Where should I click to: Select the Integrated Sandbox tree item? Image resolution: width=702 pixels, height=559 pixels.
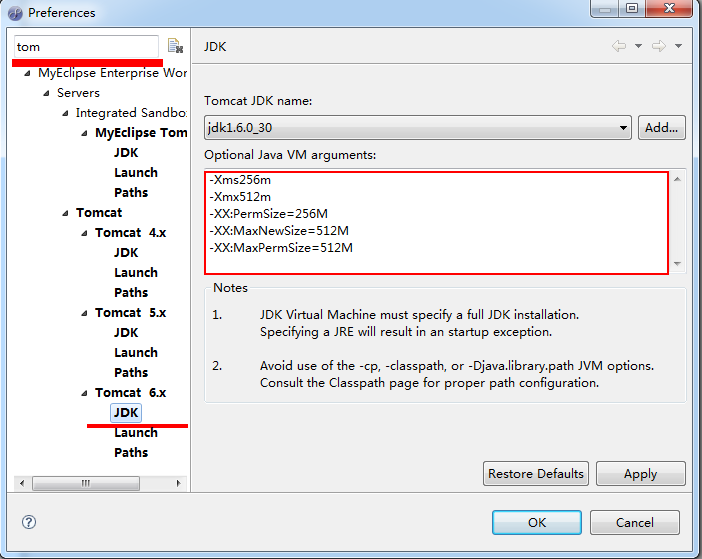tap(131, 113)
